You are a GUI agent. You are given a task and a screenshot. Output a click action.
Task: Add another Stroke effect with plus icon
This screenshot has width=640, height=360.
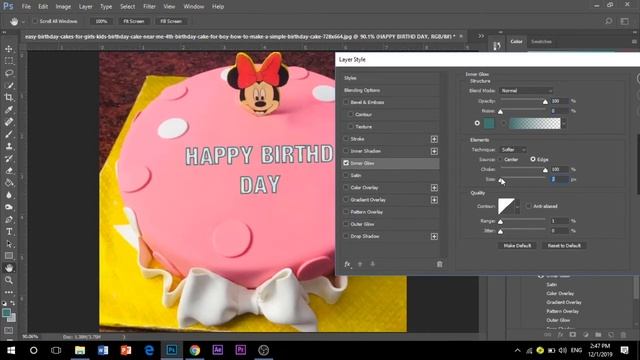point(434,139)
